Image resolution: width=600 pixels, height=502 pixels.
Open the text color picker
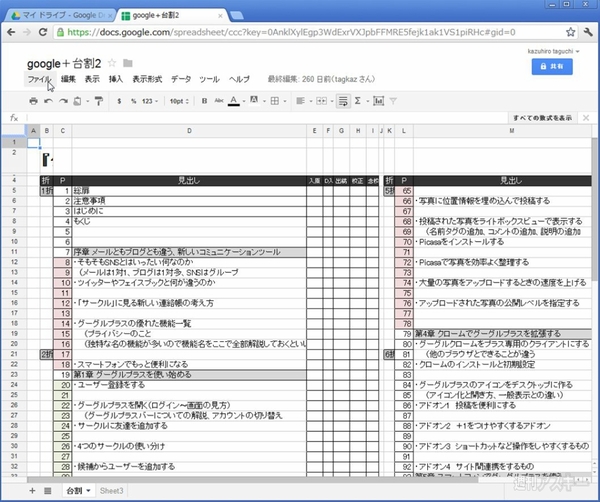(x=234, y=101)
